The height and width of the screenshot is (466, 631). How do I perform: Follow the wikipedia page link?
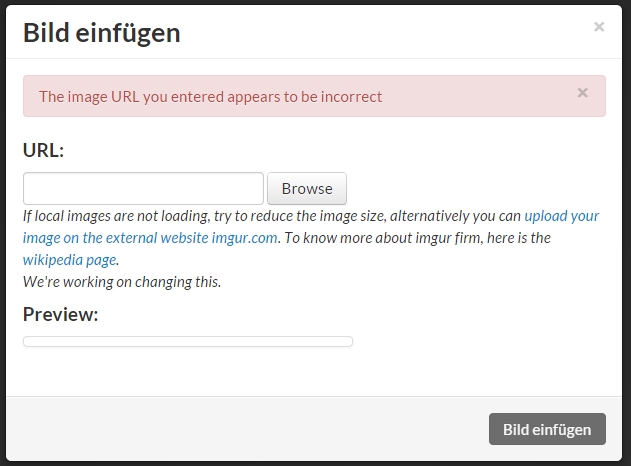pyautogui.click(x=70, y=259)
